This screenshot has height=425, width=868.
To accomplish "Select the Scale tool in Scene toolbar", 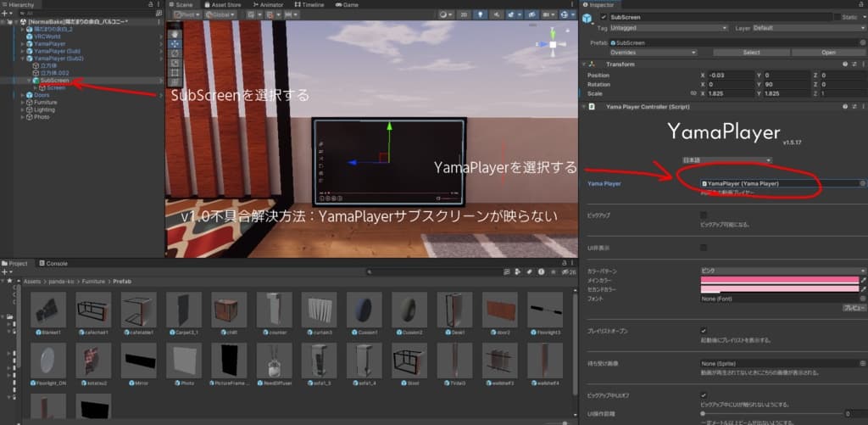I will click(x=175, y=63).
